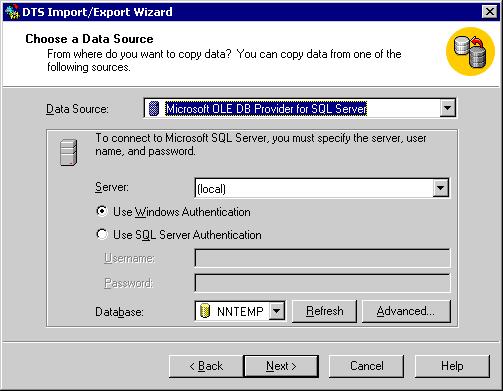
Task: Open the Advanced... settings button
Action: [406, 311]
